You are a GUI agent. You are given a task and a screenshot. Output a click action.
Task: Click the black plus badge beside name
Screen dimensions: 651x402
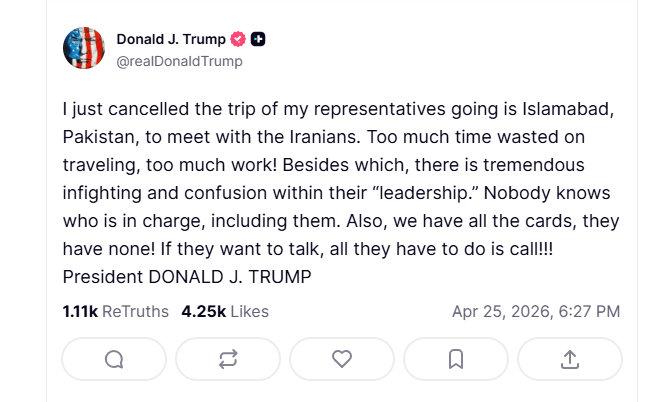pos(258,40)
